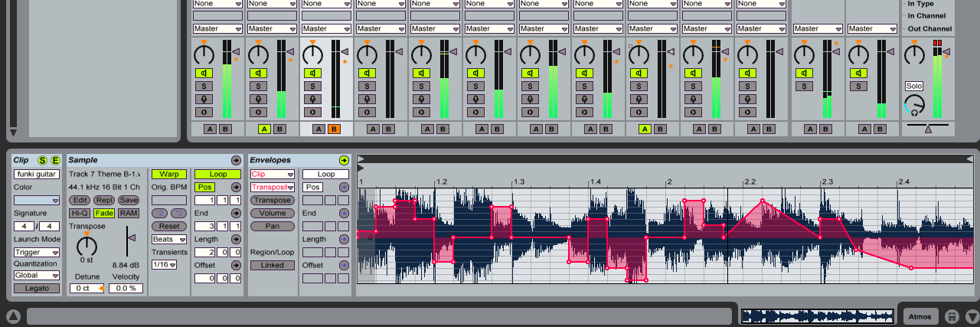
Task: Click the master track pan knob
Action: point(914,54)
